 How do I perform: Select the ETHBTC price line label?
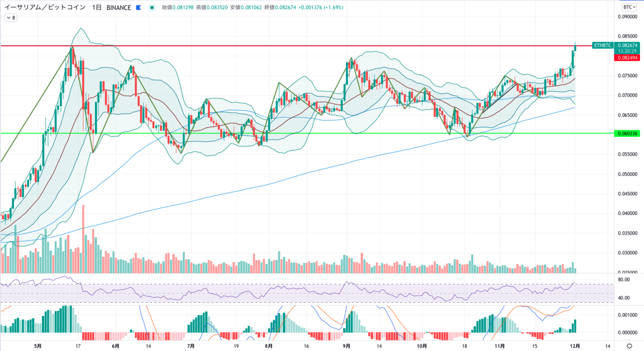[603, 45]
